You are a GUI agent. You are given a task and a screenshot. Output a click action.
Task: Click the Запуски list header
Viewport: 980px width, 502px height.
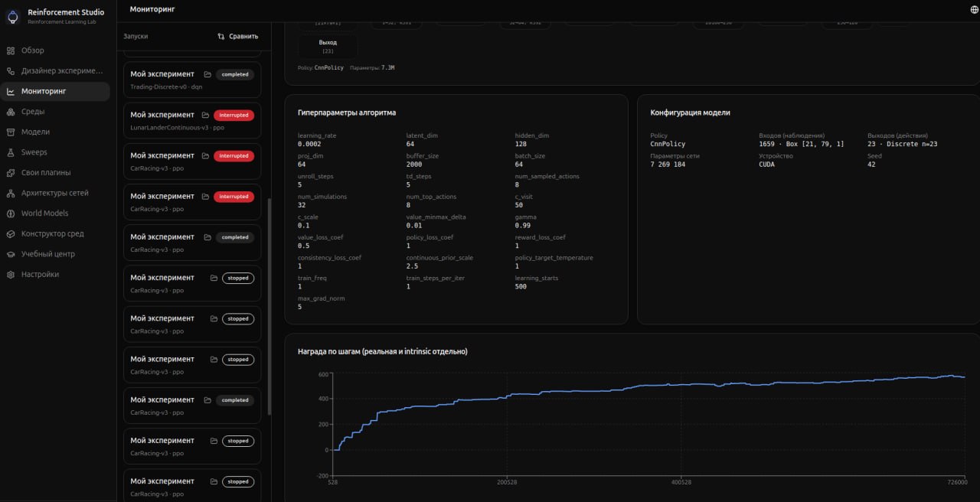pos(136,36)
